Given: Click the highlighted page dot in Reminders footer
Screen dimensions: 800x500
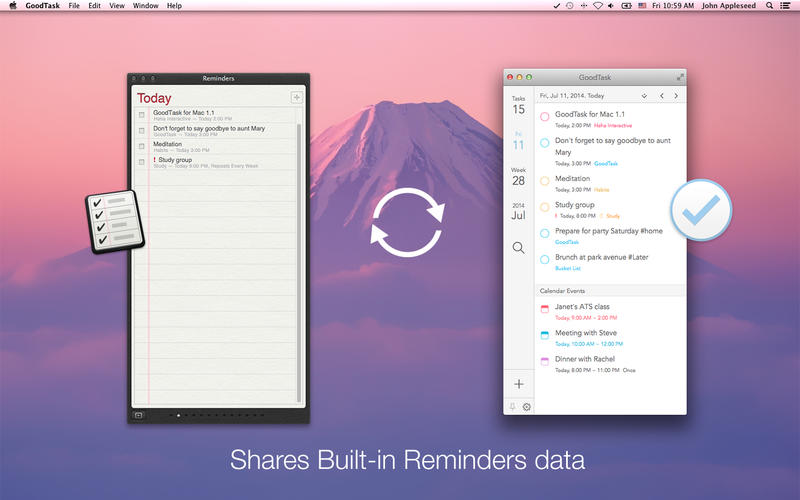Looking at the screenshot, I should click(178, 415).
